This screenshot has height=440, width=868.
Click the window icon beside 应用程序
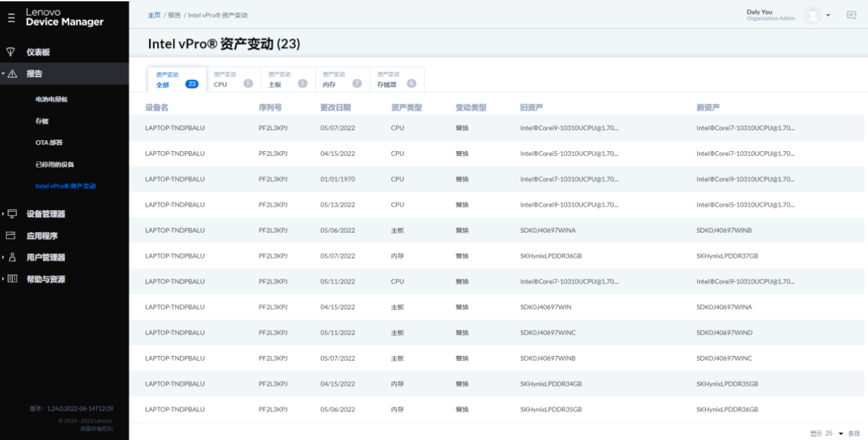tap(11, 235)
